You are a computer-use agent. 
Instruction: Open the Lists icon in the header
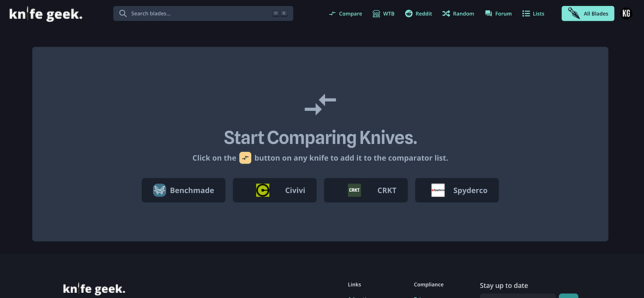pos(526,14)
